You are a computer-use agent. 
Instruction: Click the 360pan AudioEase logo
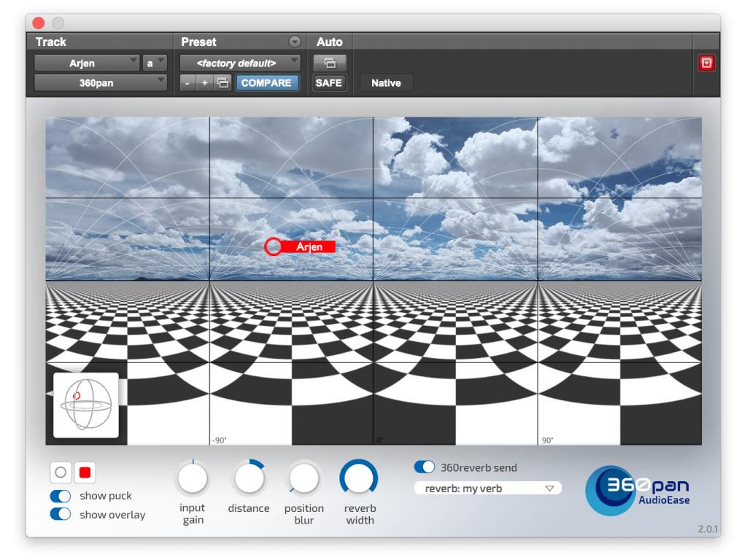coord(638,490)
